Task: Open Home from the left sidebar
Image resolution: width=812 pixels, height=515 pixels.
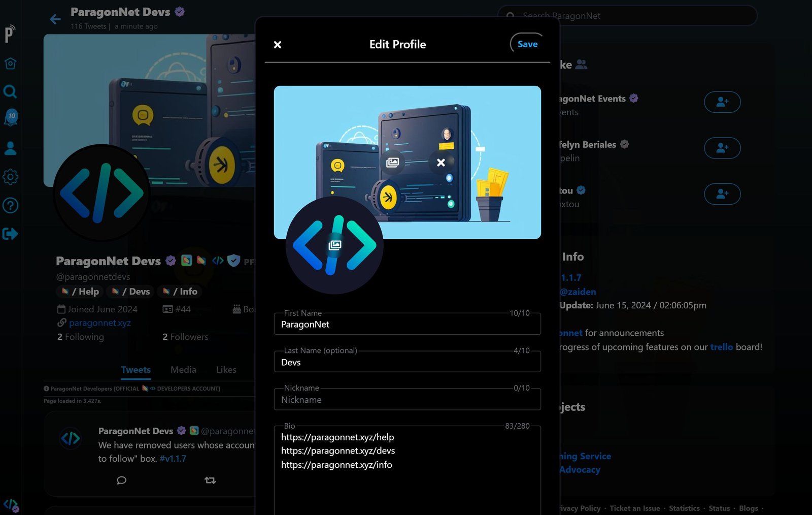Action: point(10,63)
